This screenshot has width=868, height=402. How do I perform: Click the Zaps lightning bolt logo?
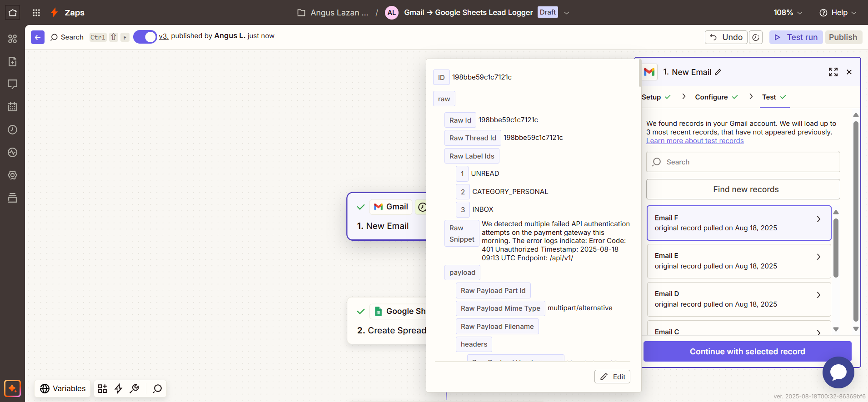coord(54,13)
